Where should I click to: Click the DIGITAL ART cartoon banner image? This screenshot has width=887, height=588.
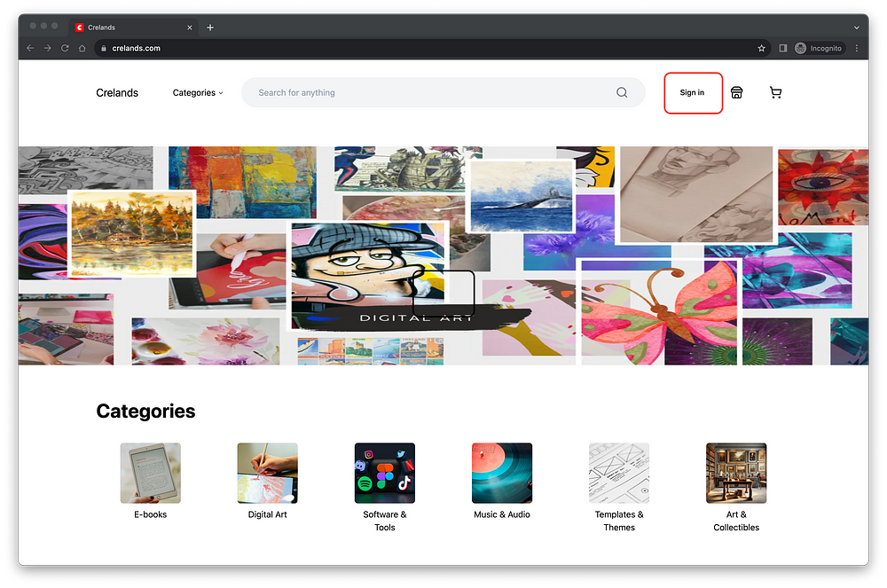369,275
